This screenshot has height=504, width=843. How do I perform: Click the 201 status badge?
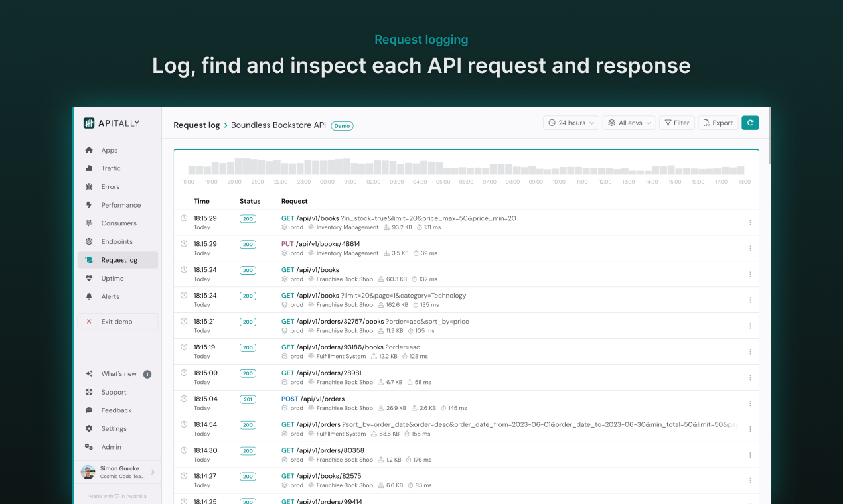coord(248,399)
